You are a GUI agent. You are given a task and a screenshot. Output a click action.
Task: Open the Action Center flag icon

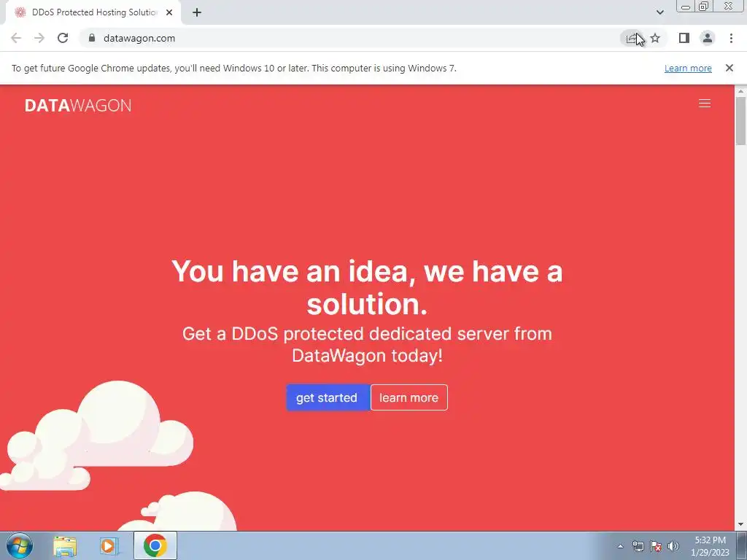[656, 546]
